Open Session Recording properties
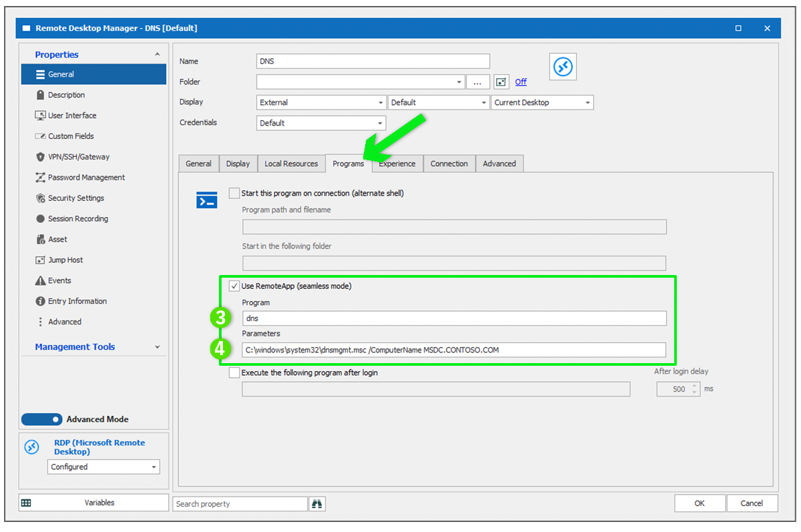The image size is (801, 532). click(77, 219)
